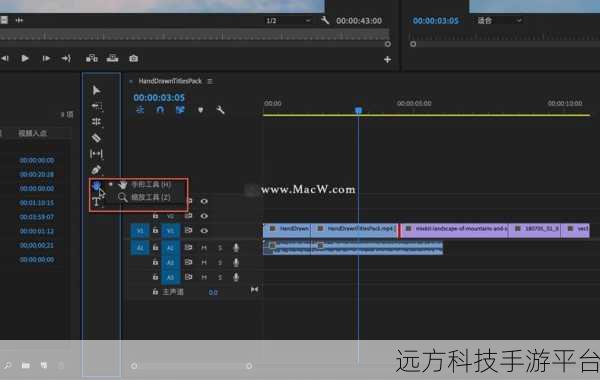Lock the V1 video track
Screen dimensions: 600x380
[x=155, y=230]
